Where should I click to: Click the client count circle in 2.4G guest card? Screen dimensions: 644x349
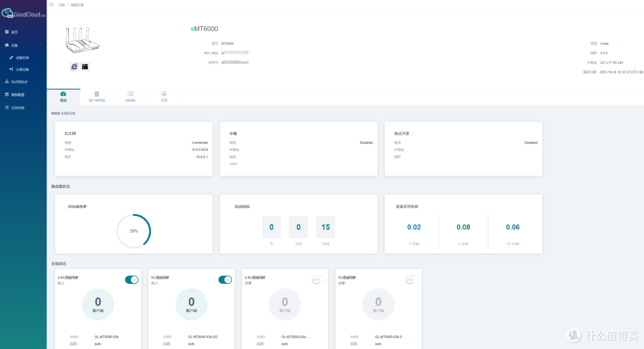pyautogui.click(x=284, y=304)
